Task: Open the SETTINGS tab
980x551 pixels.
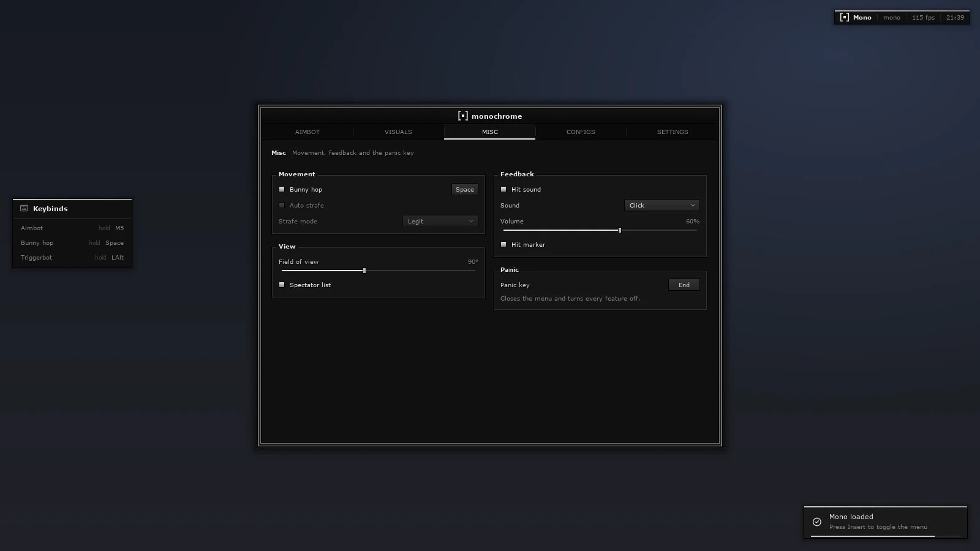Action: pyautogui.click(x=673, y=132)
